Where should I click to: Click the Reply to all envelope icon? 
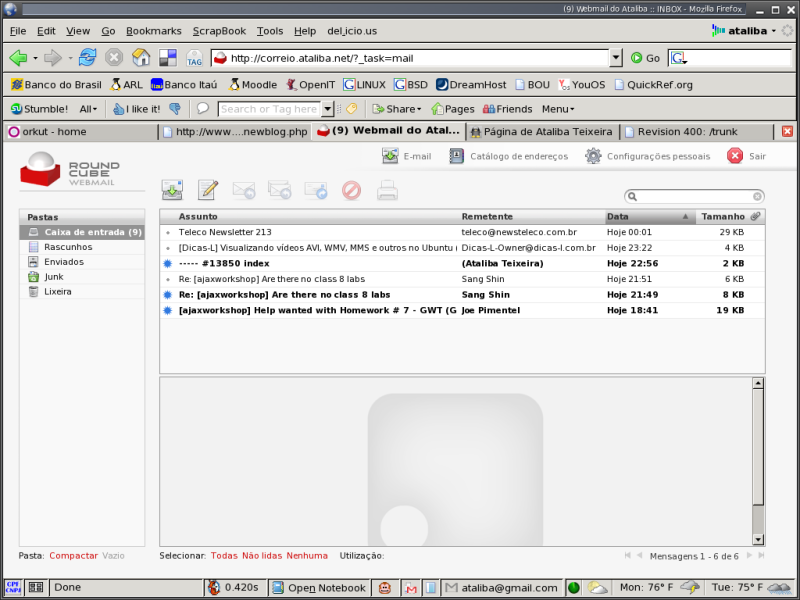280,190
